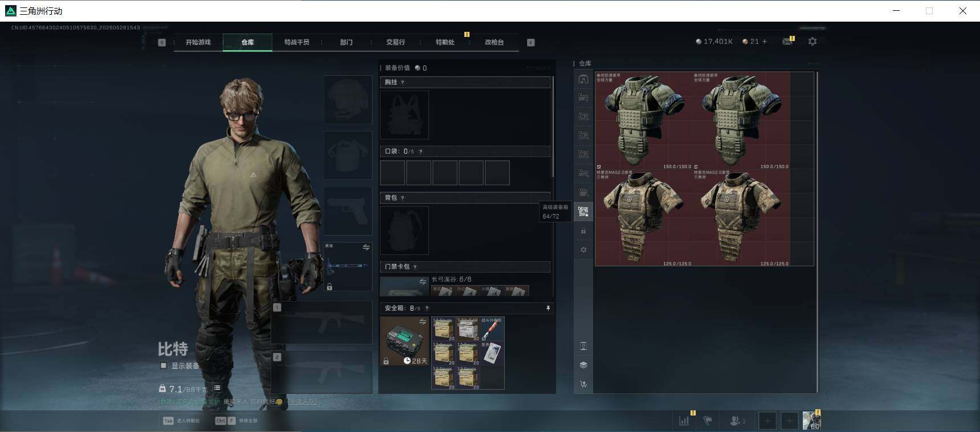
Task: Click the Ctrl F 转移全部 button
Action: click(x=236, y=421)
